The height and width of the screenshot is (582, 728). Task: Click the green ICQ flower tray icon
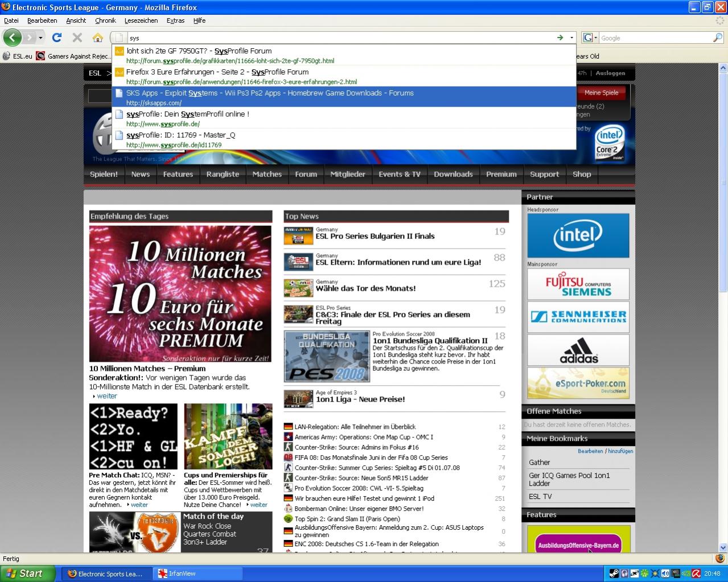tap(644, 573)
